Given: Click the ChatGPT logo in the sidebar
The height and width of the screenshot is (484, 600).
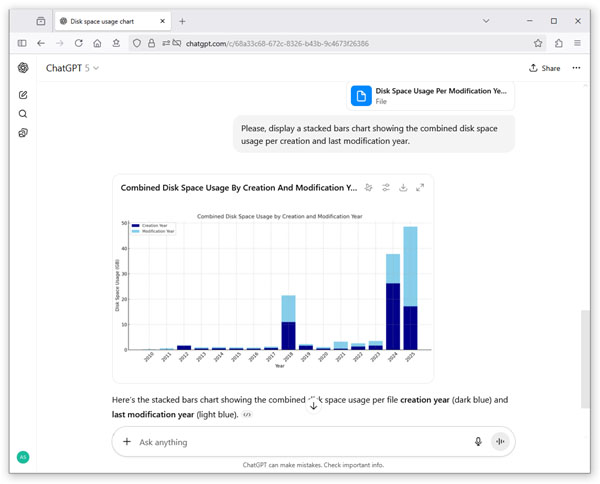Looking at the screenshot, I should click(23, 68).
